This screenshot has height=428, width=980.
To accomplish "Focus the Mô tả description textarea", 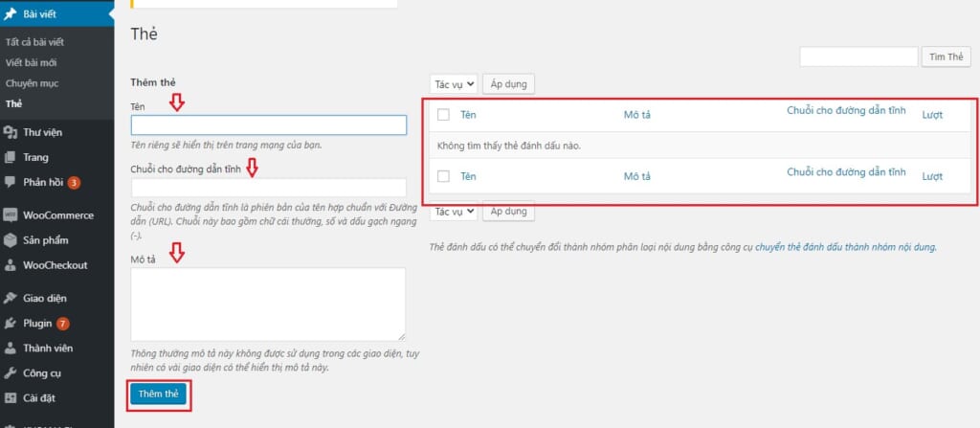I will (x=268, y=304).
